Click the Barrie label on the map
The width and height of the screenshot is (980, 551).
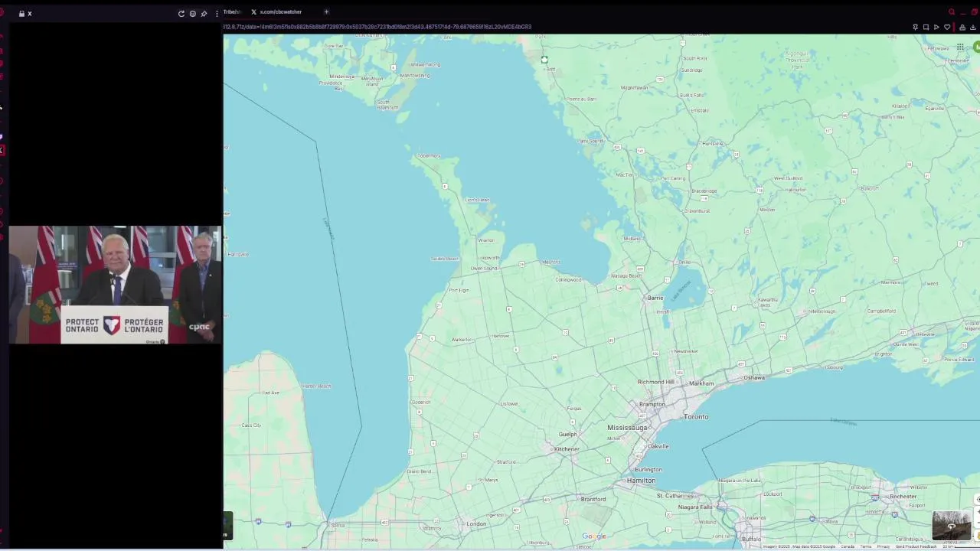[655, 298]
